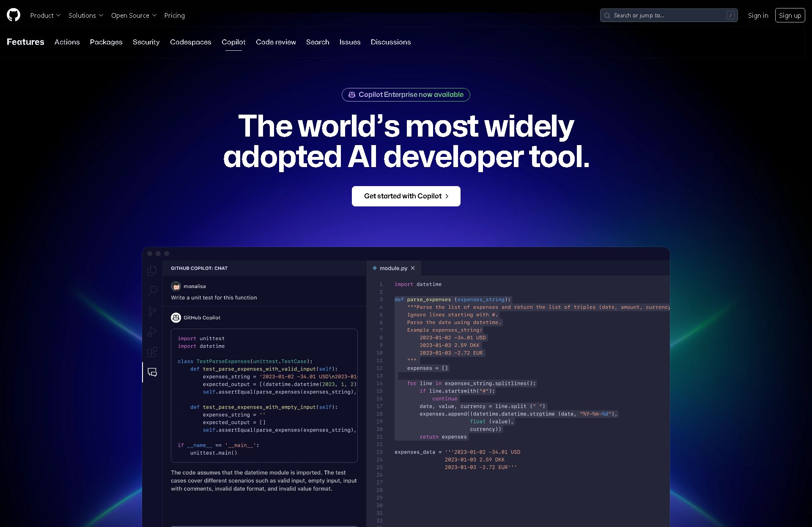Select the Copilot Chat icon in sidebar
812x527 pixels.
point(152,372)
